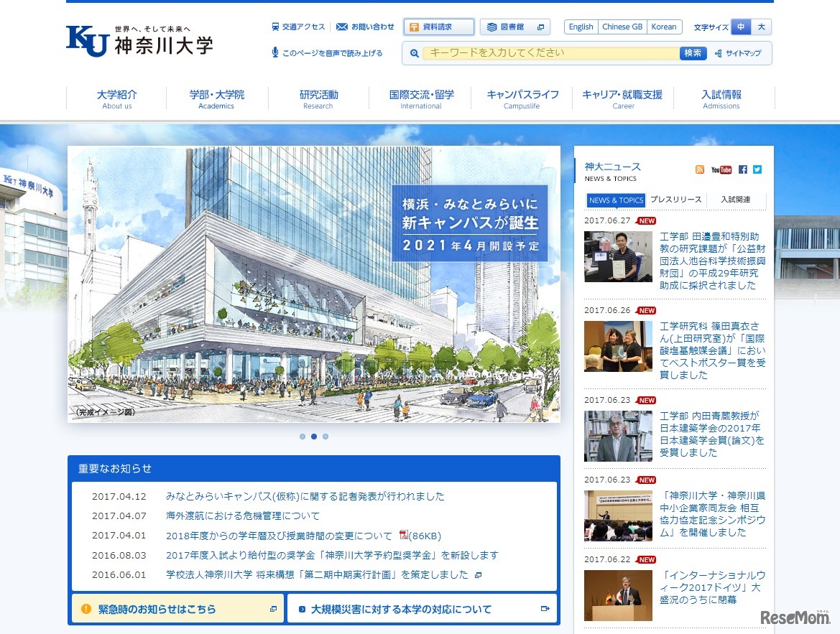Image resolution: width=840 pixels, height=634 pixels.
Task: Open the Twitter icon in news panel
Action: (757, 169)
